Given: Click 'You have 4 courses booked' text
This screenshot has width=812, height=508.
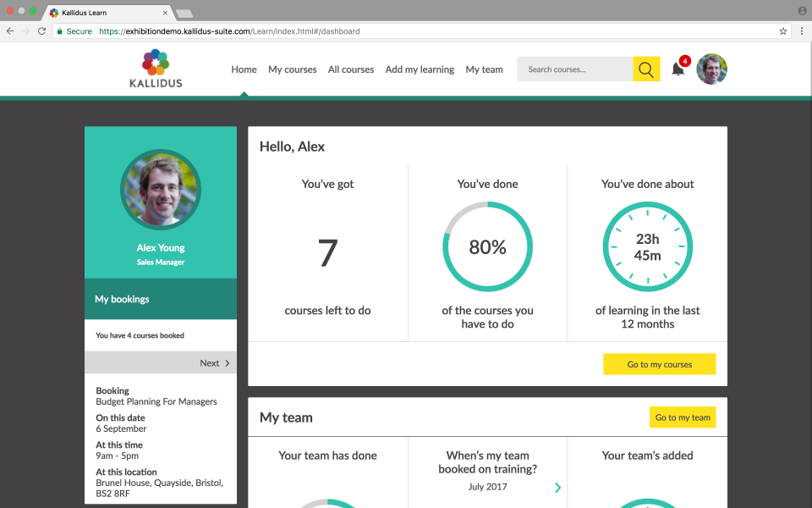Looking at the screenshot, I should click(x=140, y=335).
